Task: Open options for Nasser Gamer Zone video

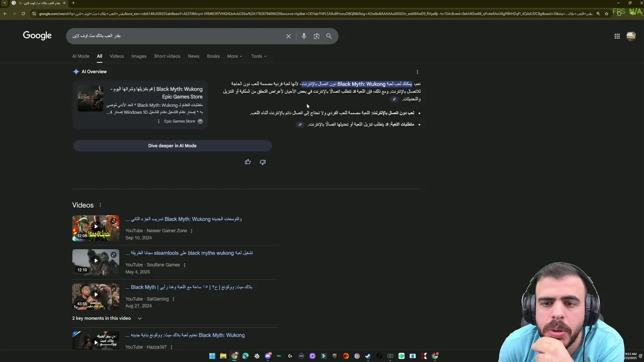Action: click(x=192, y=231)
